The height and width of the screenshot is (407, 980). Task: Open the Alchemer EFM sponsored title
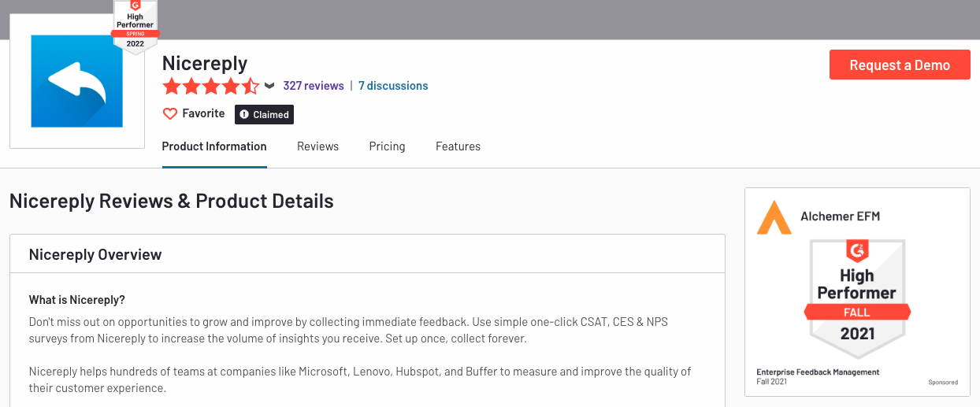point(841,216)
